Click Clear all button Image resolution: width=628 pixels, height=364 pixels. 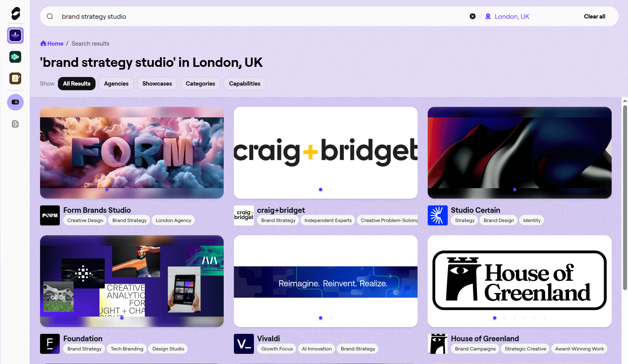pos(594,16)
